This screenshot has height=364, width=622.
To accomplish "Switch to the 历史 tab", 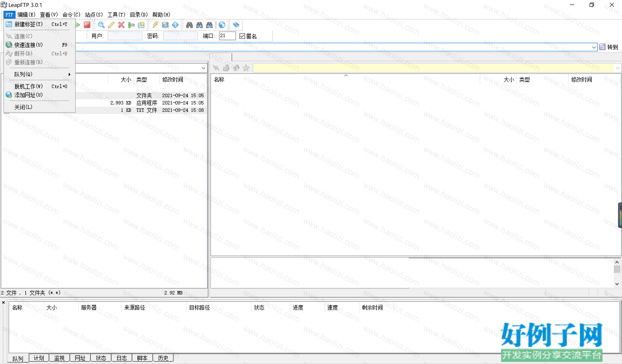I will coord(163,358).
